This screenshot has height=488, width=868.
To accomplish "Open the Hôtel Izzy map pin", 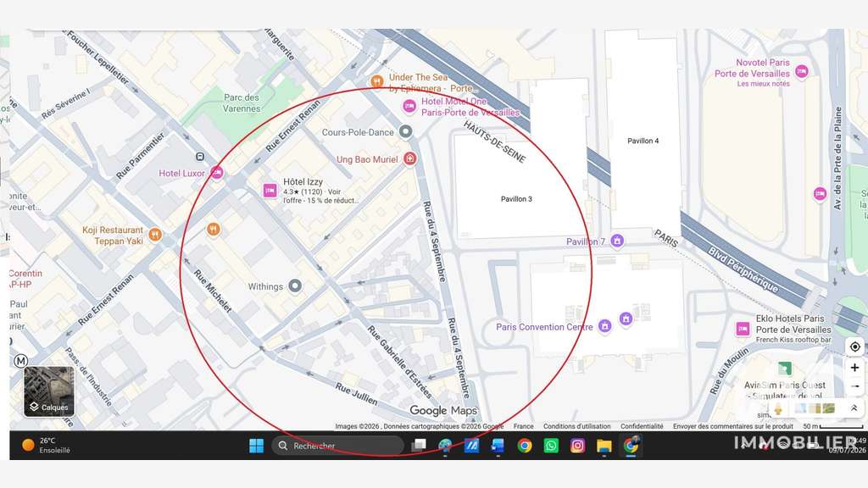I will point(270,191).
